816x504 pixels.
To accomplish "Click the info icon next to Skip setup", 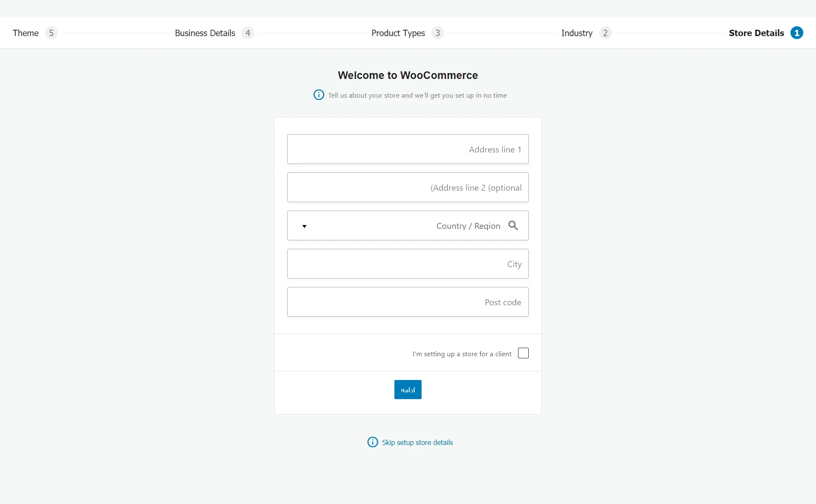I will 372,442.
